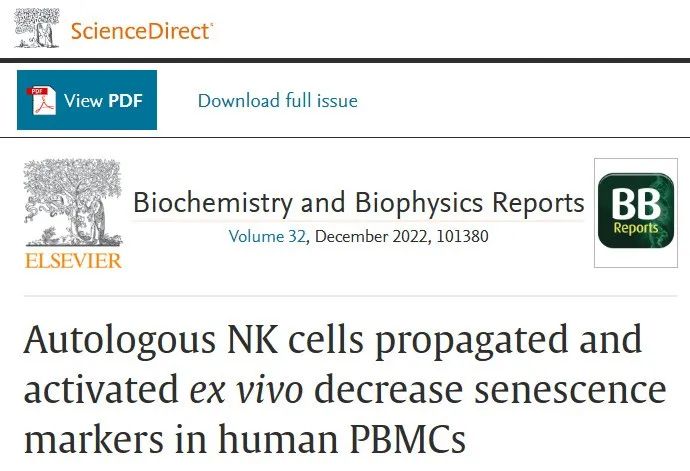Screen dimensions: 690x471
Task: Click the large Elsevier tree illustration
Action: tap(73, 202)
